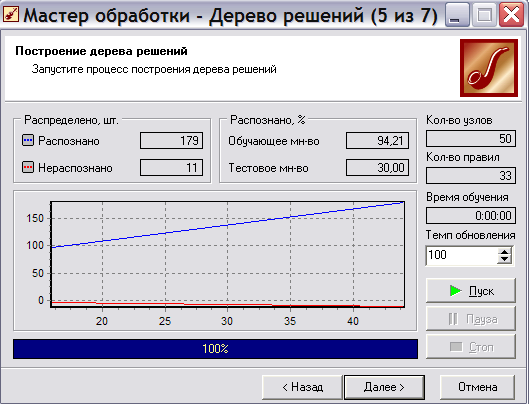Click the disabled Стоп button
The width and height of the screenshot is (529, 404).
pyautogui.click(x=471, y=346)
